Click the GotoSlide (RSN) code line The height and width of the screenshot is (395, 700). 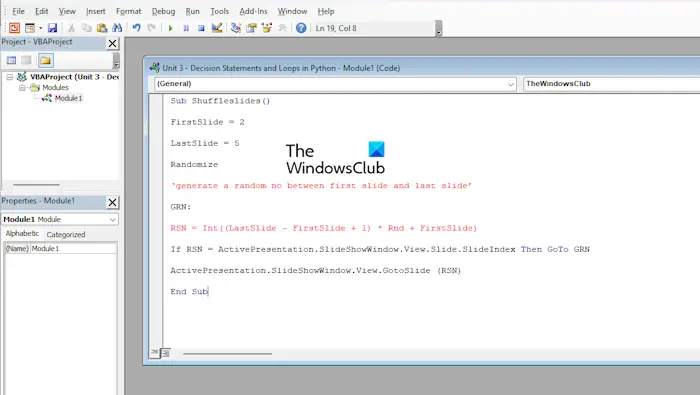click(x=316, y=270)
